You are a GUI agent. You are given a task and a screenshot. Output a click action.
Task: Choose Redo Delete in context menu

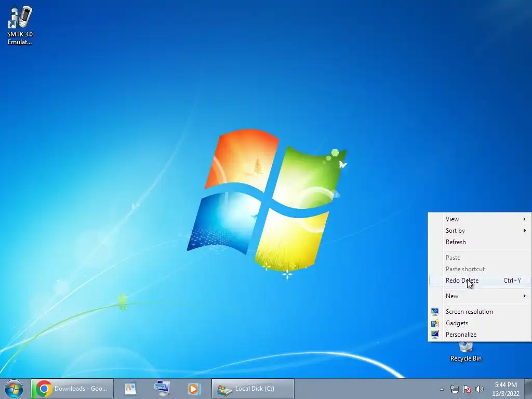[x=480, y=281]
